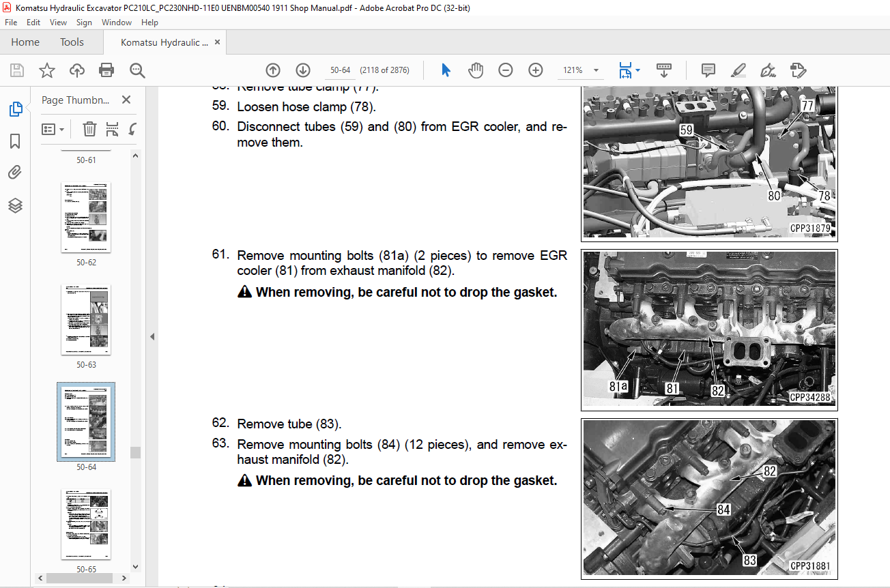This screenshot has height=588, width=890.
Task: Open the Edit menu
Action: click(33, 23)
